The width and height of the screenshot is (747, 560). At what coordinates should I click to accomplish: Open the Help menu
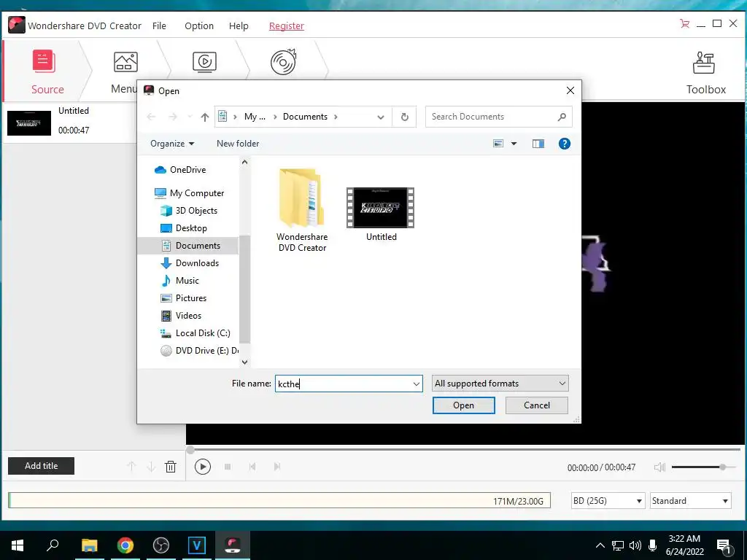click(x=239, y=26)
